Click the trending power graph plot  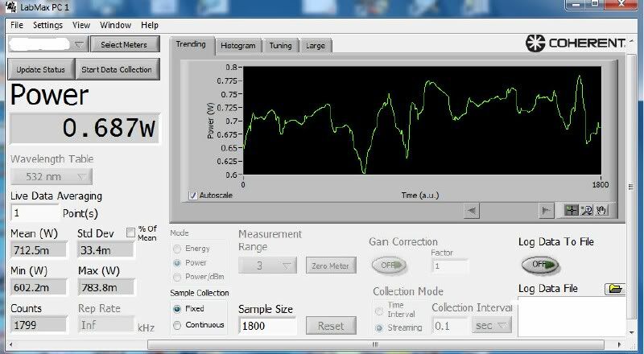click(x=422, y=121)
